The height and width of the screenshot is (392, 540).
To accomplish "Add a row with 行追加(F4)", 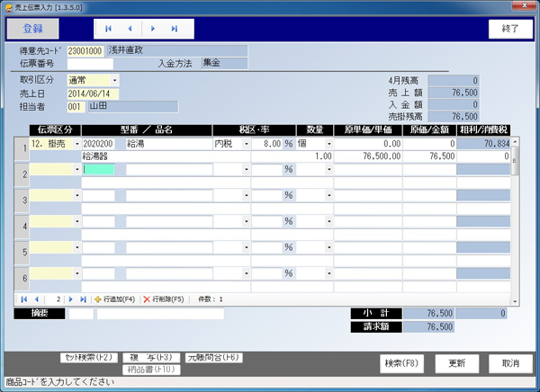I will point(114,298).
